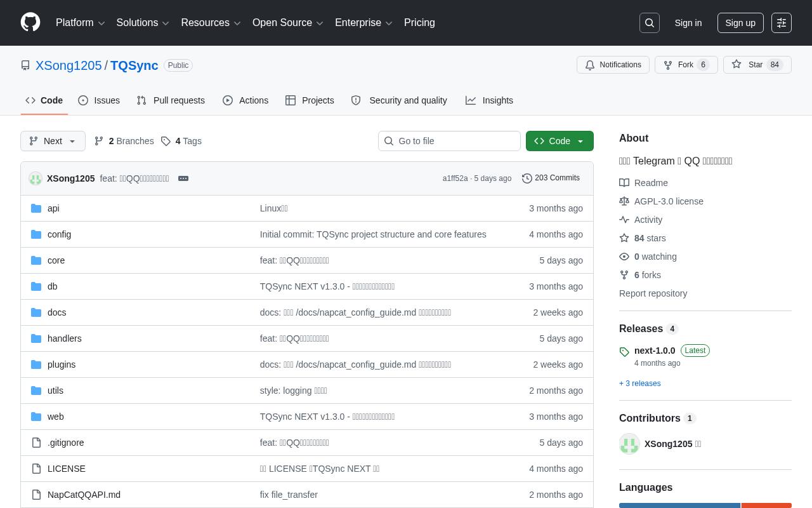
Task: Click the XSong1205 avatar in commit bar
Action: click(x=36, y=178)
